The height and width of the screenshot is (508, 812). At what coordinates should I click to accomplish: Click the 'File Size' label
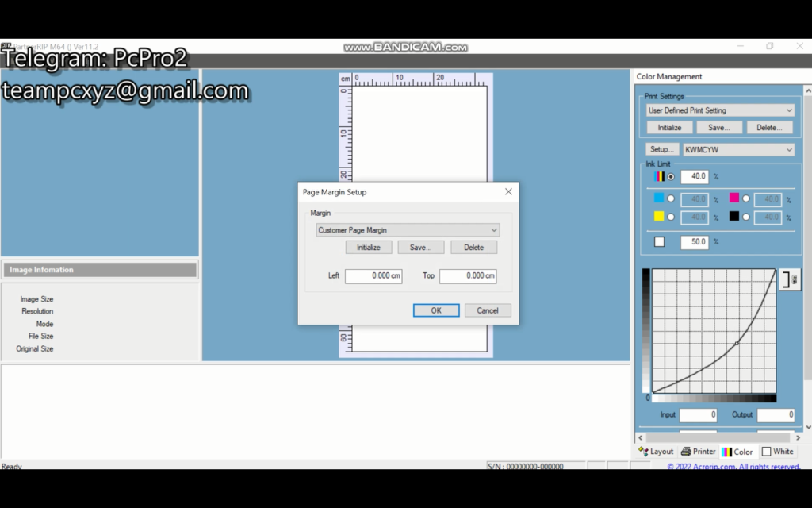41,337
